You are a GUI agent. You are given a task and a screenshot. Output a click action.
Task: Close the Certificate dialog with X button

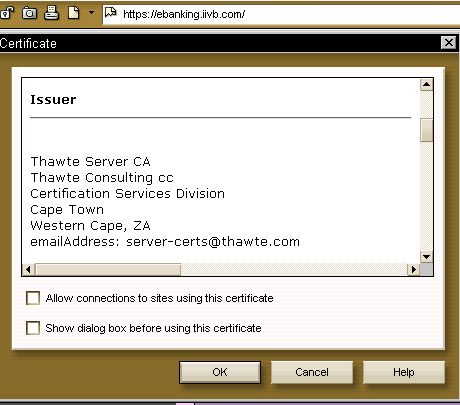pos(449,43)
